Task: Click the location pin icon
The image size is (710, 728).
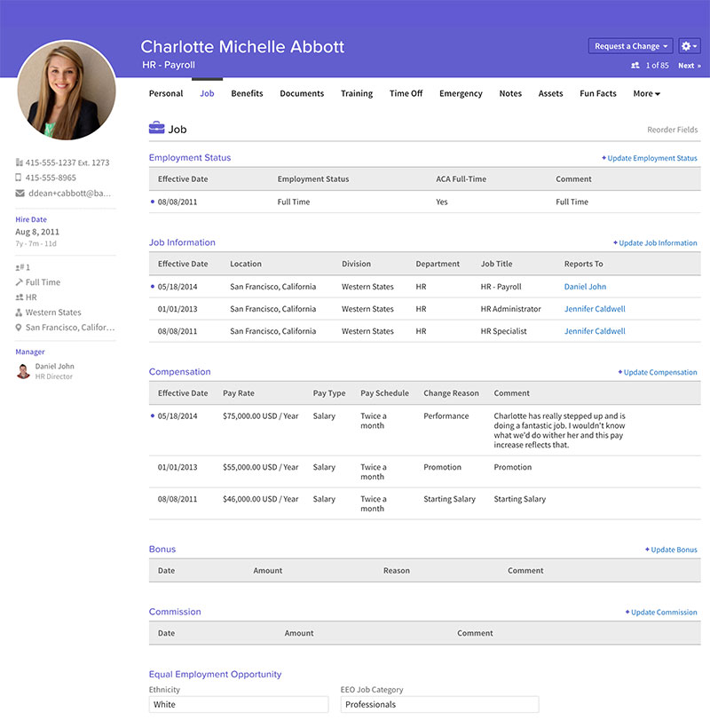Action: tap(19, 328)
